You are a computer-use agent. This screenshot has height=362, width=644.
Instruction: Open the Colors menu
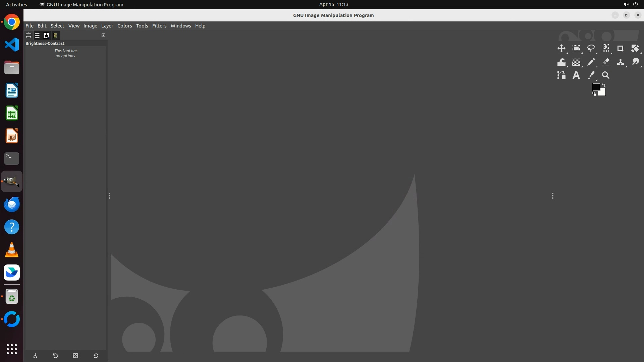coord(124,26)
